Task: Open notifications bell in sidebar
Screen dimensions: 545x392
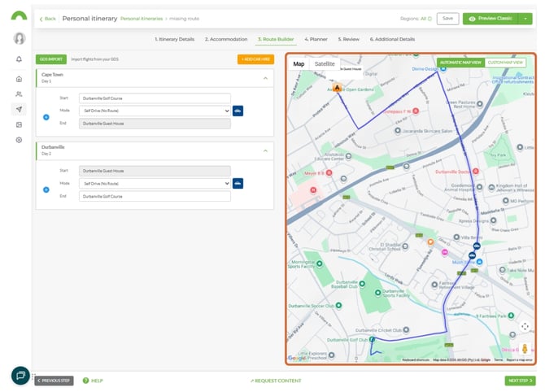Action: [x=20, y=59]
